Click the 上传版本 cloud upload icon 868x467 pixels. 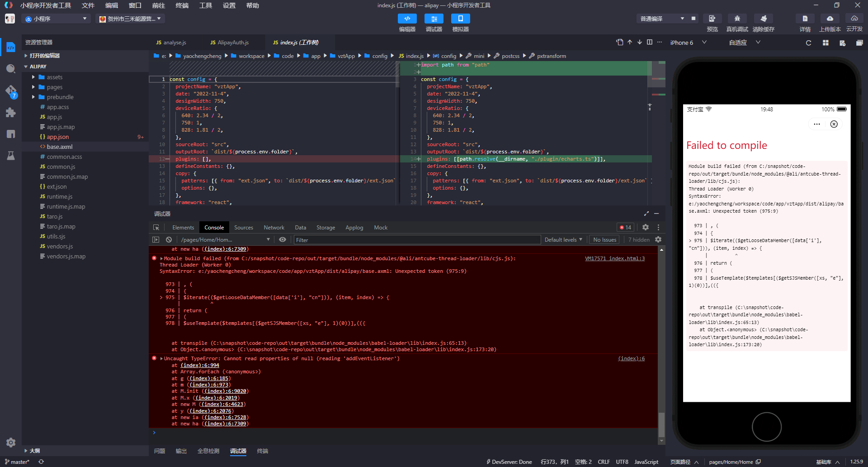(830, 19)
